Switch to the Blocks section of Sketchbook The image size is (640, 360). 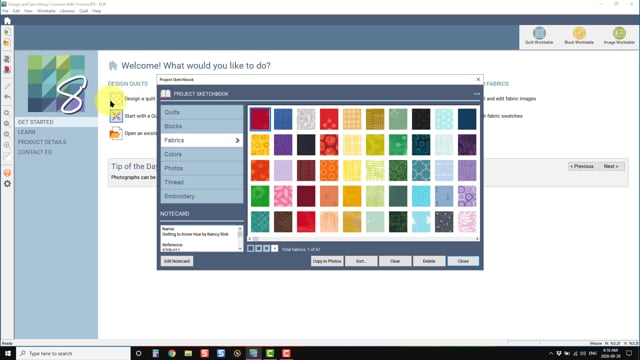202,126
